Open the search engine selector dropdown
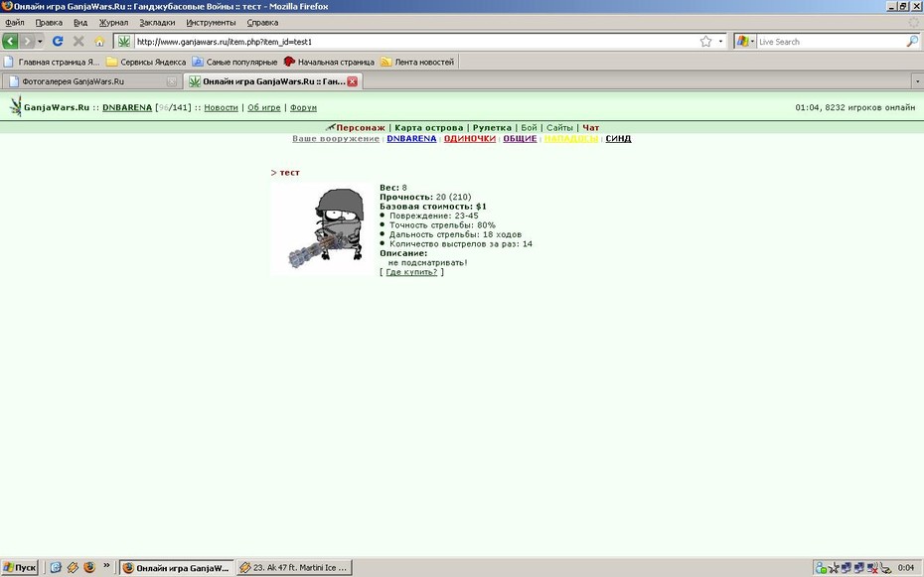 pos(745,42)
